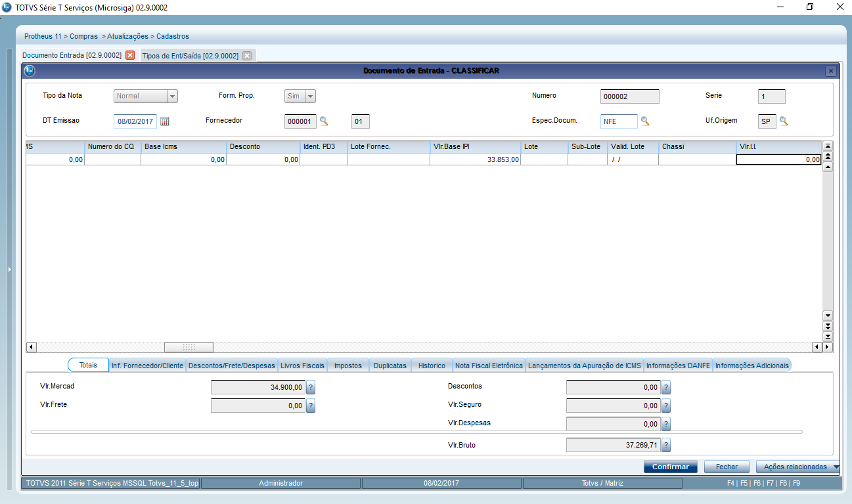Close the Documento Entrada tab with red X
This screenshot has height=504, width=852.
[130, 55]
